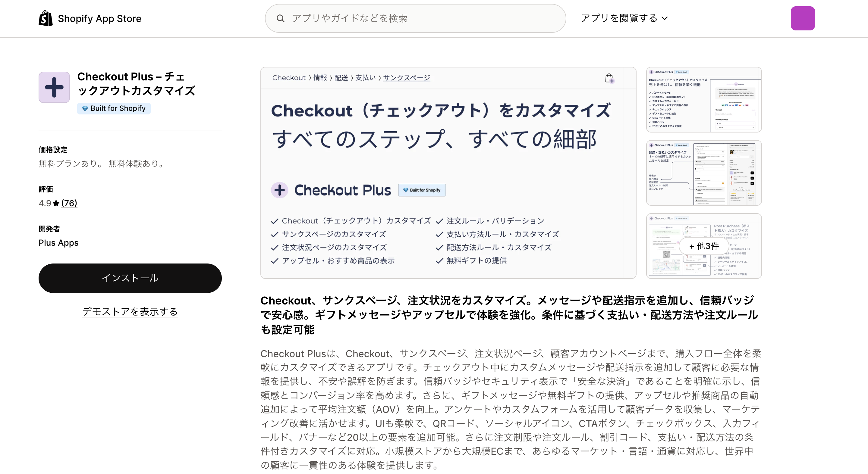The height and width of the screenshot is (474, 868).
Task: Click the plus icon next to Checkout Plus heading
Action: pos(280,190)
